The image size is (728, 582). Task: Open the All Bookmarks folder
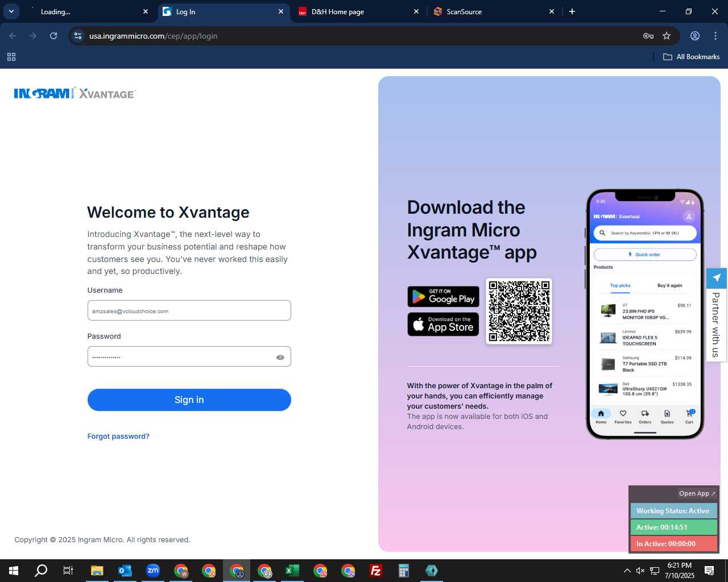(x=692, y=57)
